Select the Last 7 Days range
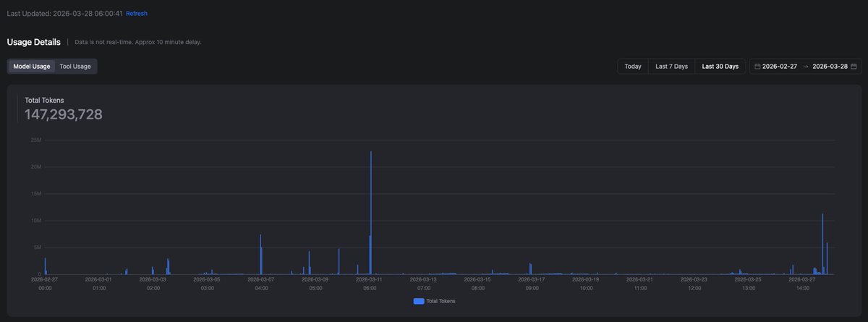This screenshot has width=868, height=322. point(672,66)
